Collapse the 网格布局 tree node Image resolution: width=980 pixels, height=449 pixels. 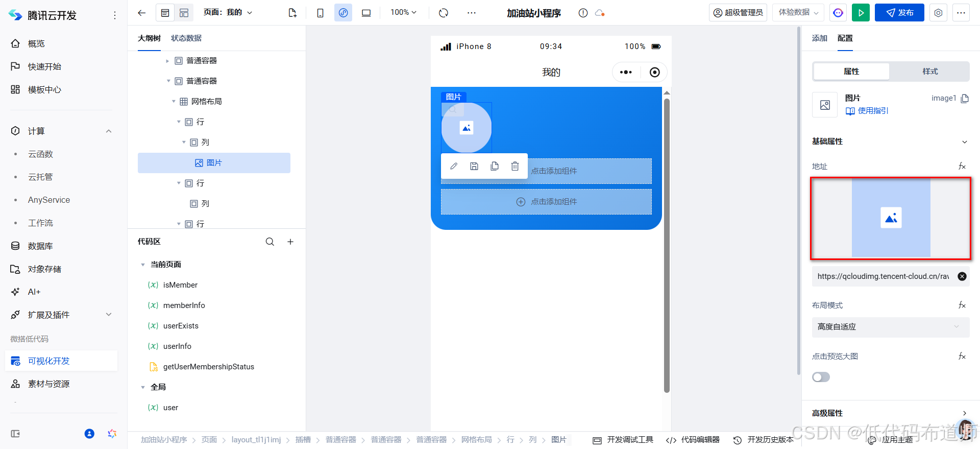coord(174,101)
